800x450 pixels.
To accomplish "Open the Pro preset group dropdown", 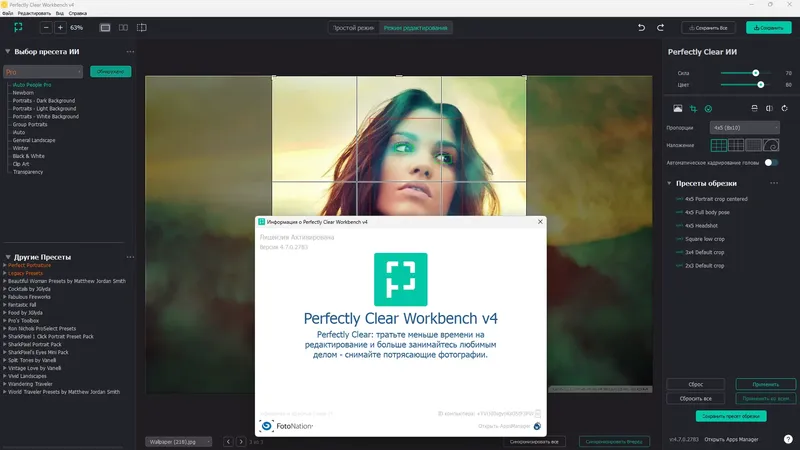I will pyautogui.click(x=43, y=72).
